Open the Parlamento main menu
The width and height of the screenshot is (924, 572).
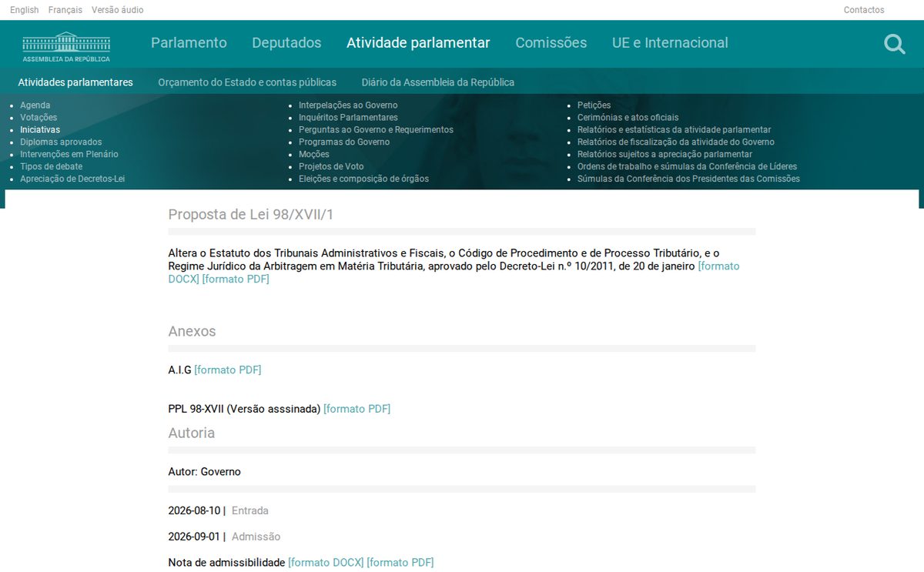(189, 43)
